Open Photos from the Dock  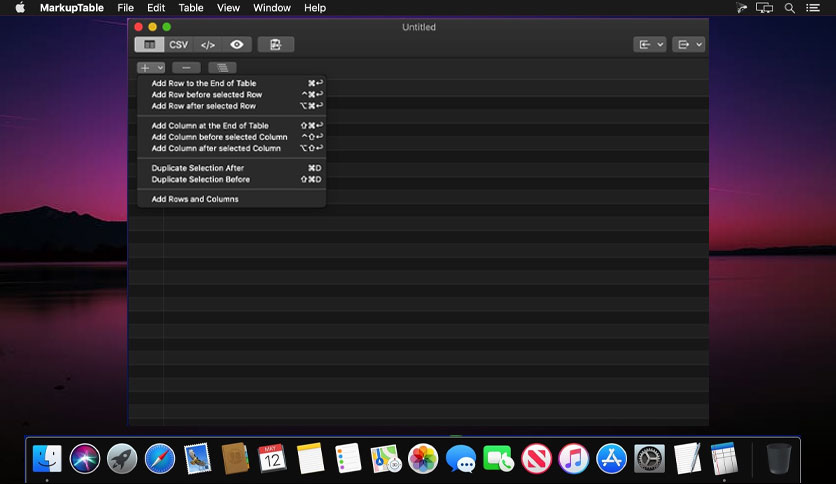423,458
